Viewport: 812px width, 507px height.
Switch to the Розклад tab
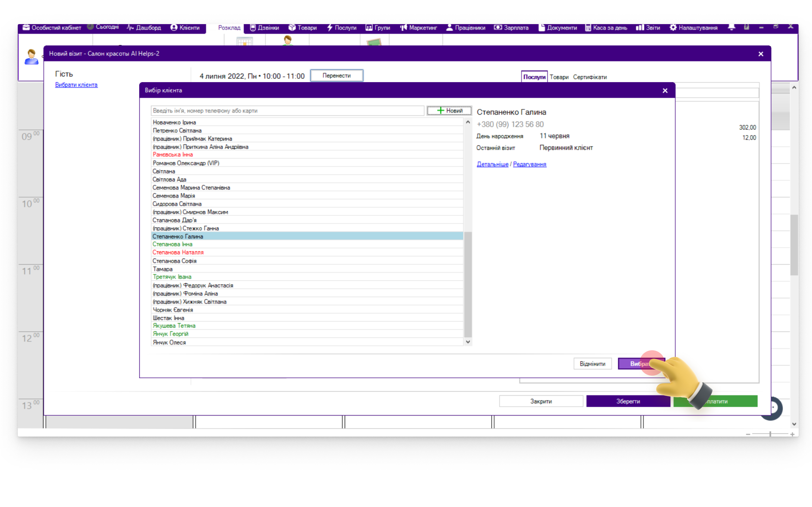click(x=229, y=28)
